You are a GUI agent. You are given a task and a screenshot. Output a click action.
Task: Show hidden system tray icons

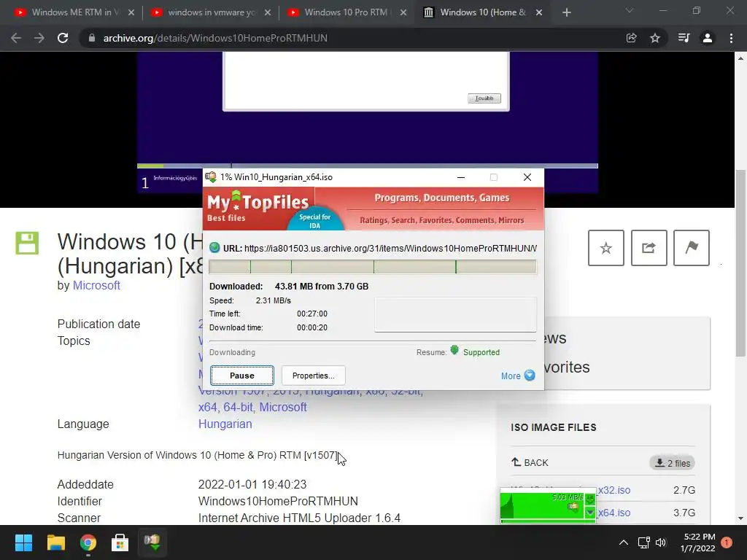[623, 542]
